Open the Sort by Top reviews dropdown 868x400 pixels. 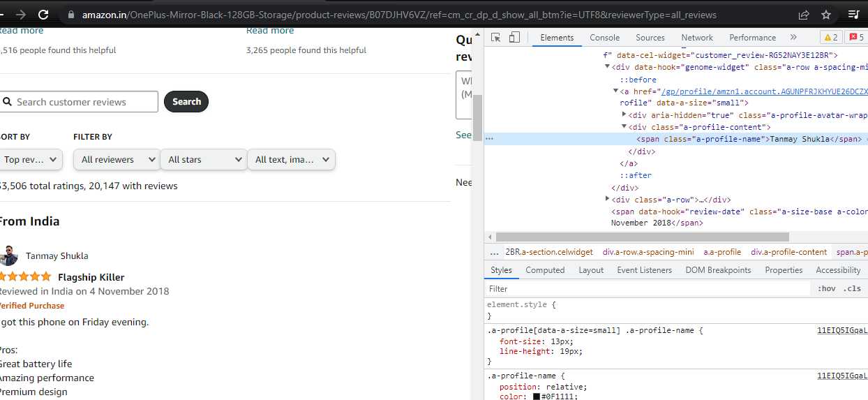[x=31, y=160]
